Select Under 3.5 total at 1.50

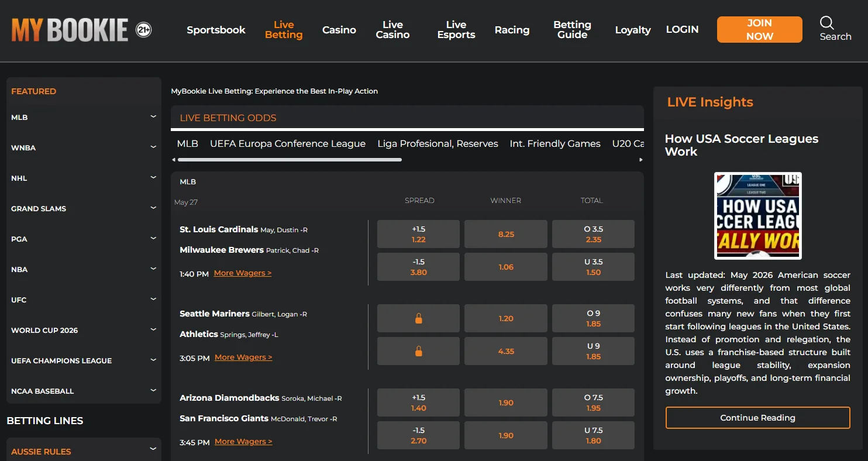coord(593,267)
